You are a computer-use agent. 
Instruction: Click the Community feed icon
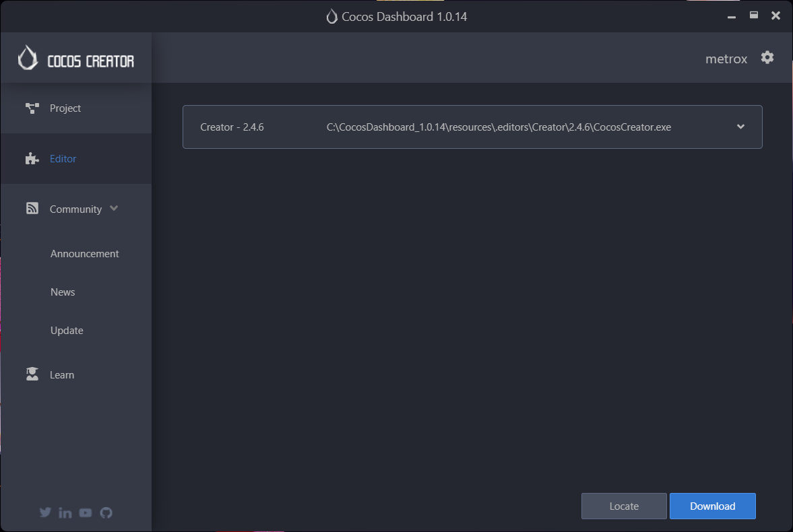pos(32,208)
